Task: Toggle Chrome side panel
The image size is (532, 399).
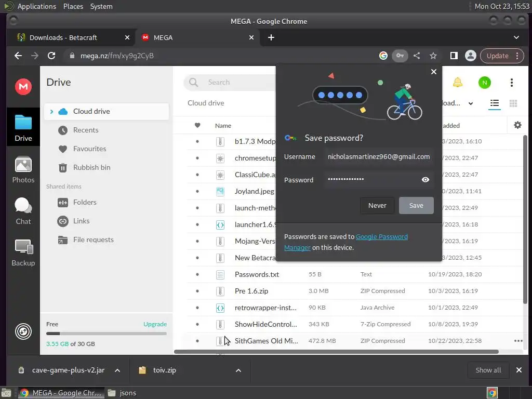Action: click(x=454, y=56)
